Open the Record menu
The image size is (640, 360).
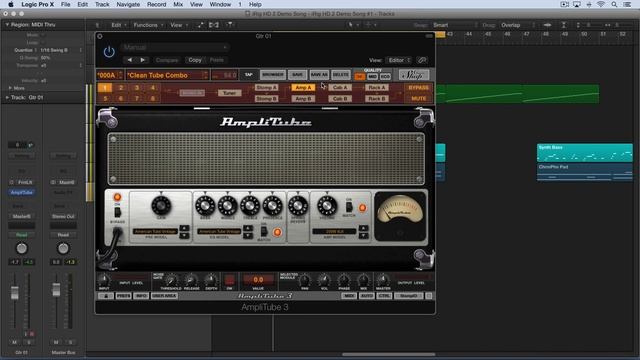[157, 4]
